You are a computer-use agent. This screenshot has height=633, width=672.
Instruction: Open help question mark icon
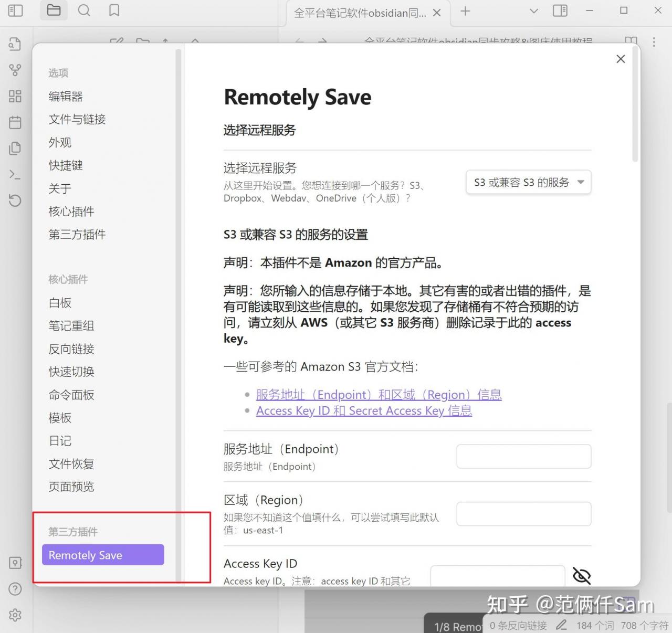pyautogui.click(x=15, y=589)
